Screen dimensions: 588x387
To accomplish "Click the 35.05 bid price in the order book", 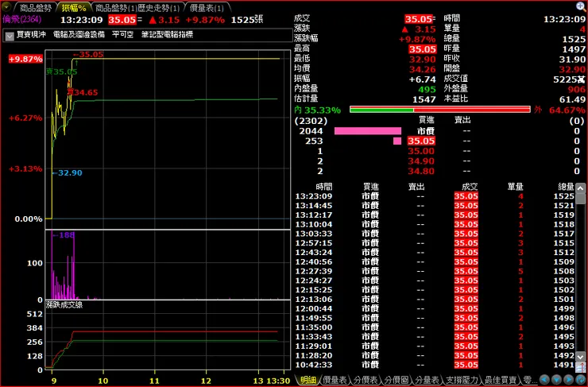I will click(421, 141).
